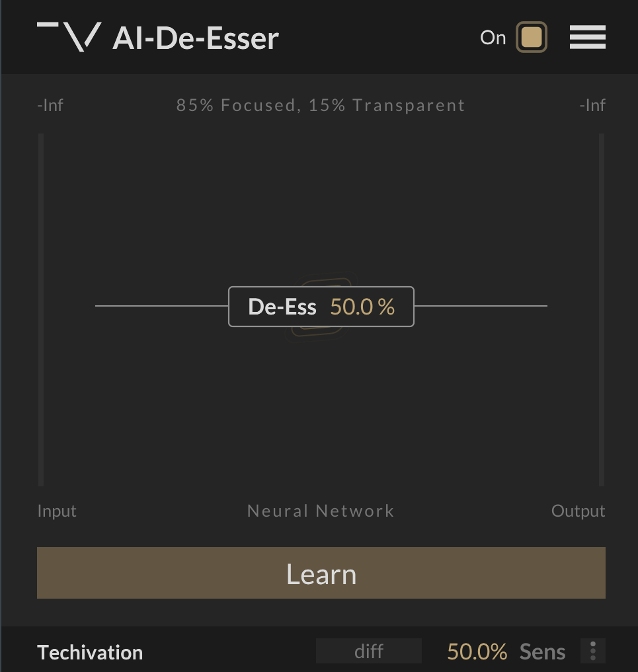Click the Input label below the meter

coord(57,511)
